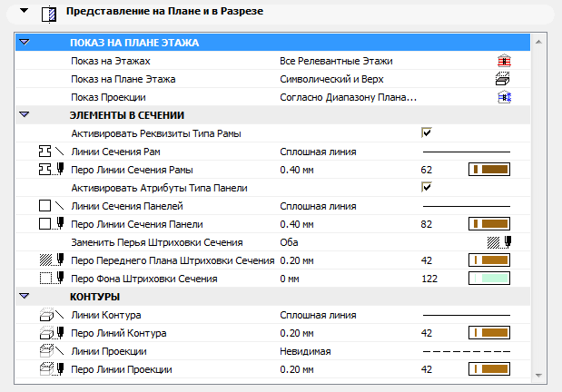This screenshot has height=392, width=562.
Task: Collapse the Элементы в Сечении section
Action: coord(25,115)
